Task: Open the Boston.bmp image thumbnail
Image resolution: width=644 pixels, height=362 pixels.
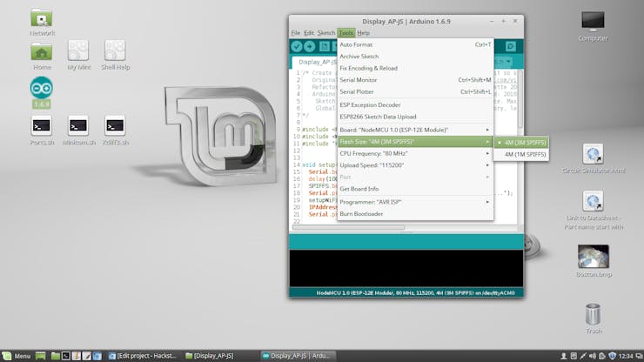Action: coord(593,258)
